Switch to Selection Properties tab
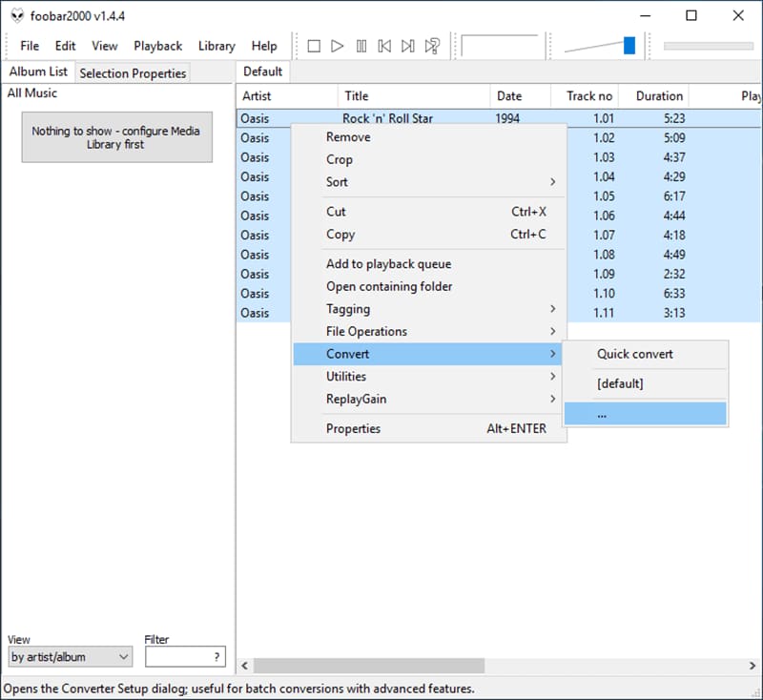Image resolution: width=763 pixels, height=700 pixels. click(x=133, y=73)
